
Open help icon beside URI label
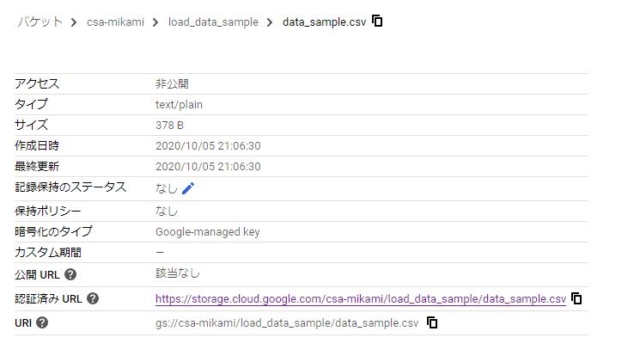point(42,323)
